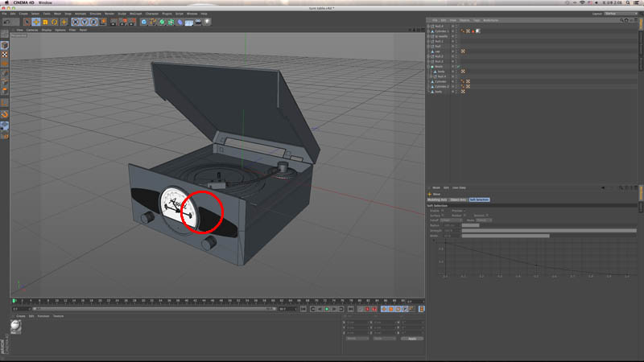Open Render Settings icon

(x=132, y=23)
